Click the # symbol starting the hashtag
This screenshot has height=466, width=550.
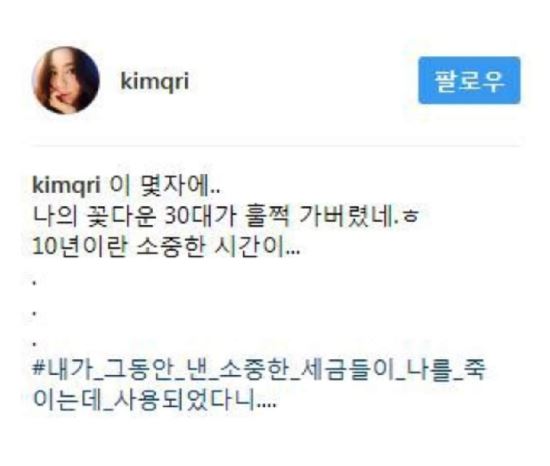point(39,369)
